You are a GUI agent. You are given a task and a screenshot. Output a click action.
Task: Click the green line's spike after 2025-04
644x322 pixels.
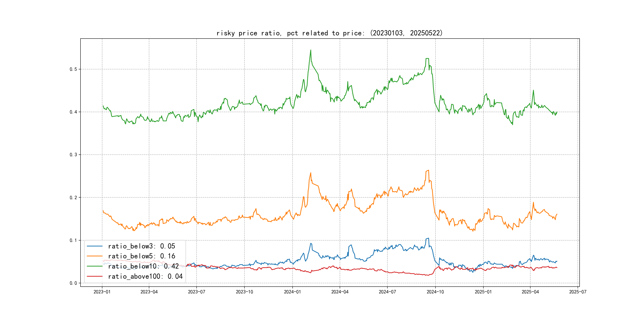coord(533,90)
